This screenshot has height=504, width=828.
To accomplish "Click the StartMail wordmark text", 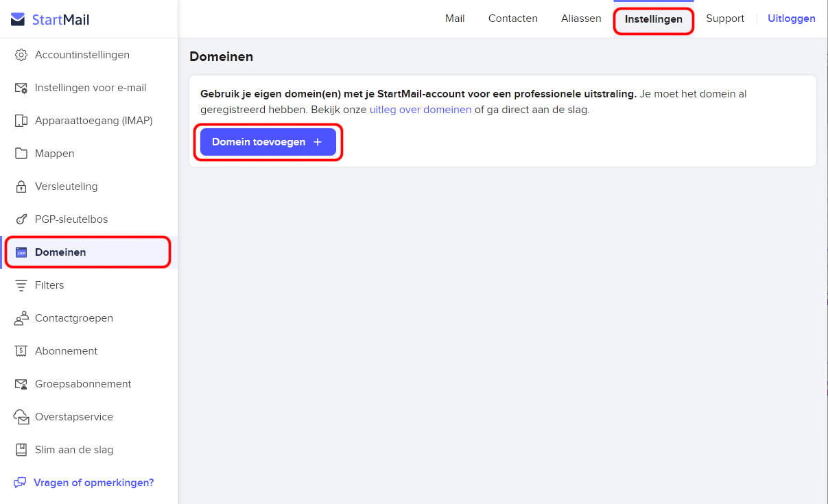I will point(61,20).
